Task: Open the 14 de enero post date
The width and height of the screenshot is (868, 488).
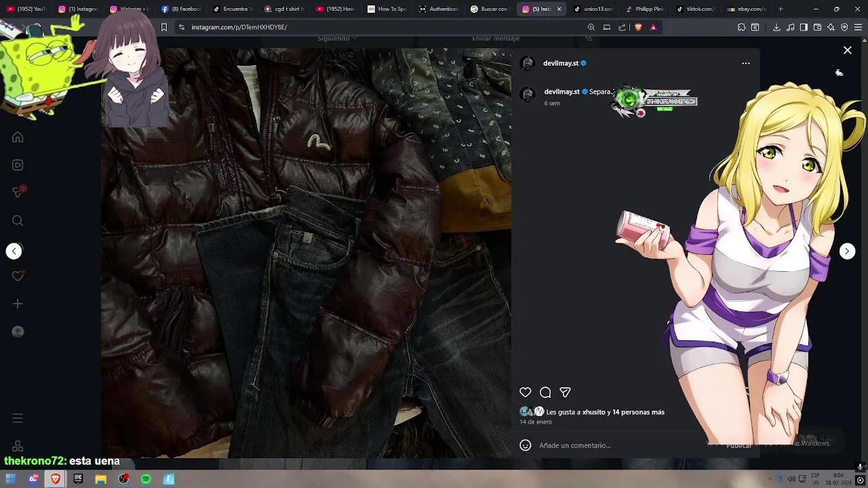Action: (536, 422)
